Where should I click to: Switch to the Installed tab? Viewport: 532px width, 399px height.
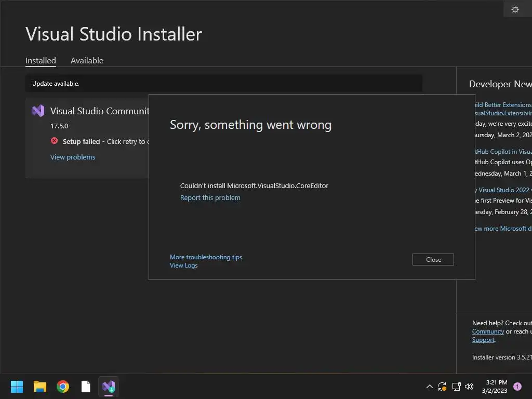[x=41, y=60]
